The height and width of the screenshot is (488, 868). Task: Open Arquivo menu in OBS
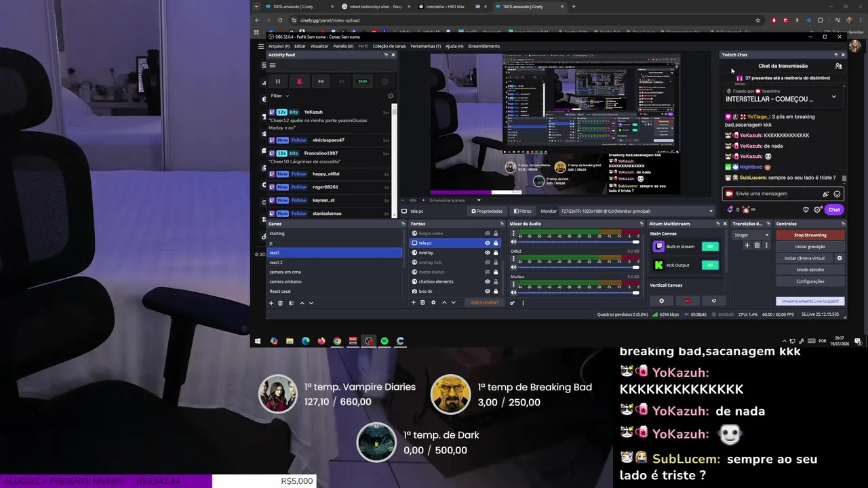point(279,46)
